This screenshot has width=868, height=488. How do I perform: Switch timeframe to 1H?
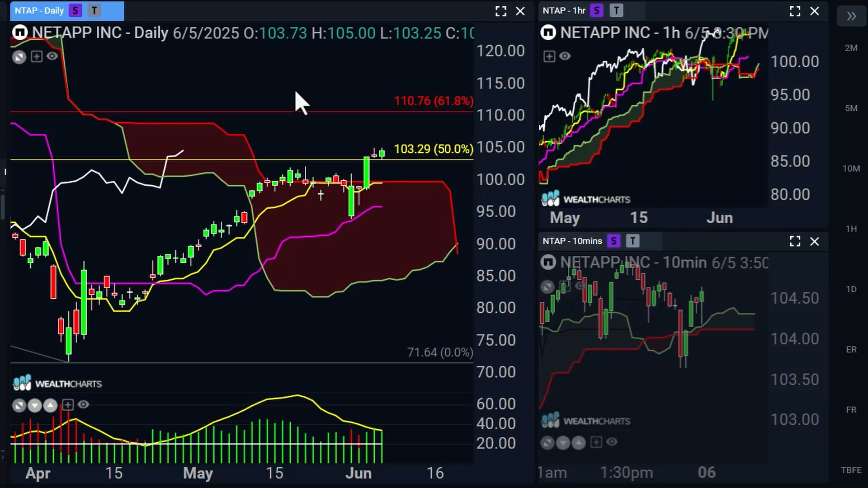click(851, 229)
